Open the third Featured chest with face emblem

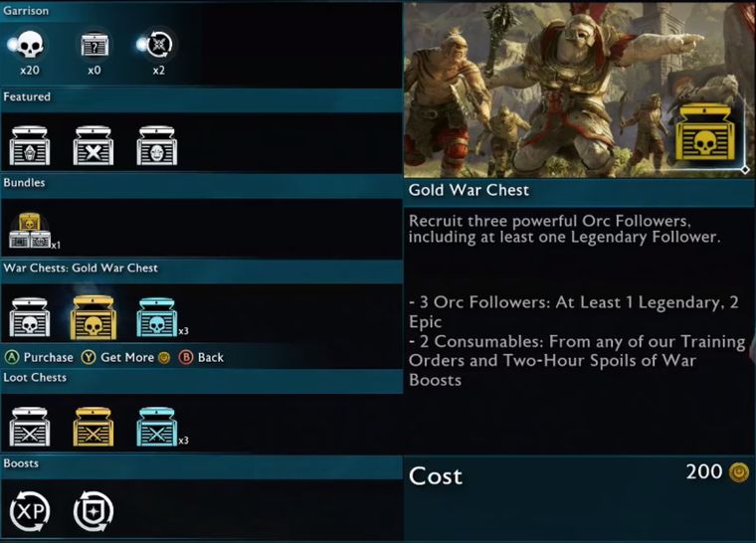[x=157, y=145]
